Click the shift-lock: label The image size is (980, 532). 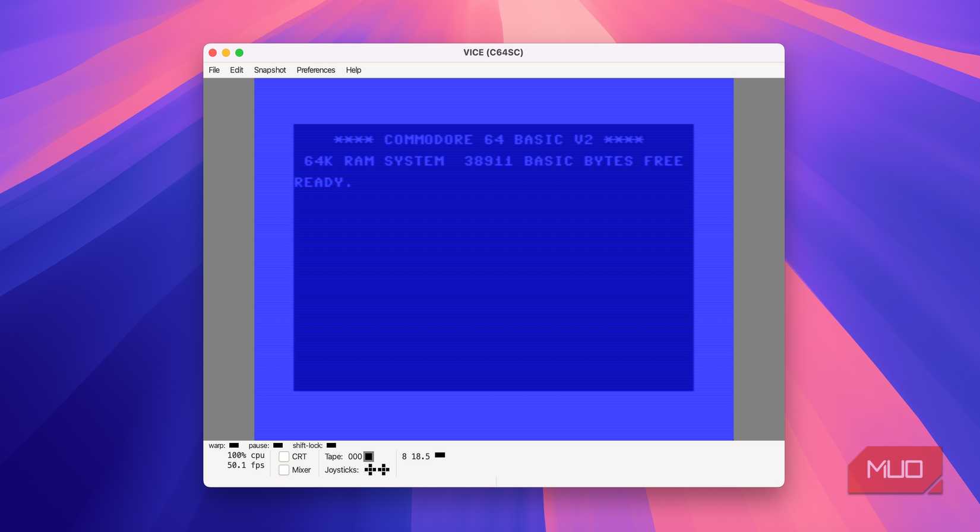(x=308, y=445)
